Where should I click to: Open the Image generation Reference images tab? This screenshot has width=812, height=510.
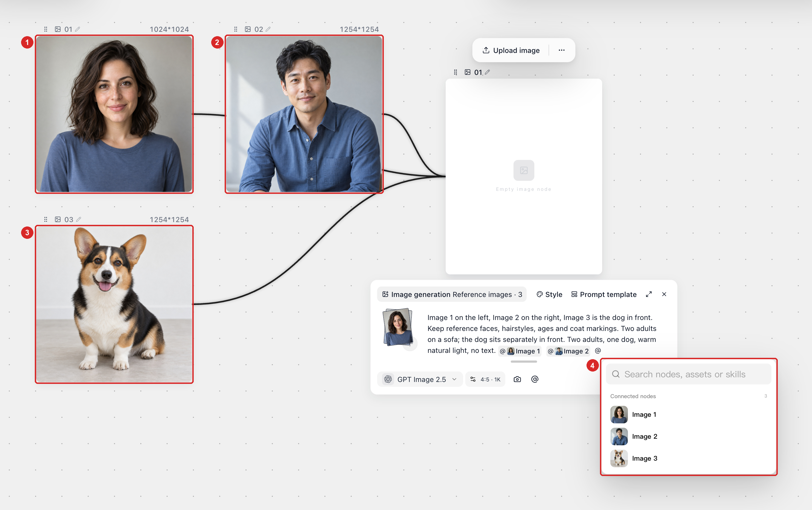coord(452,294)
